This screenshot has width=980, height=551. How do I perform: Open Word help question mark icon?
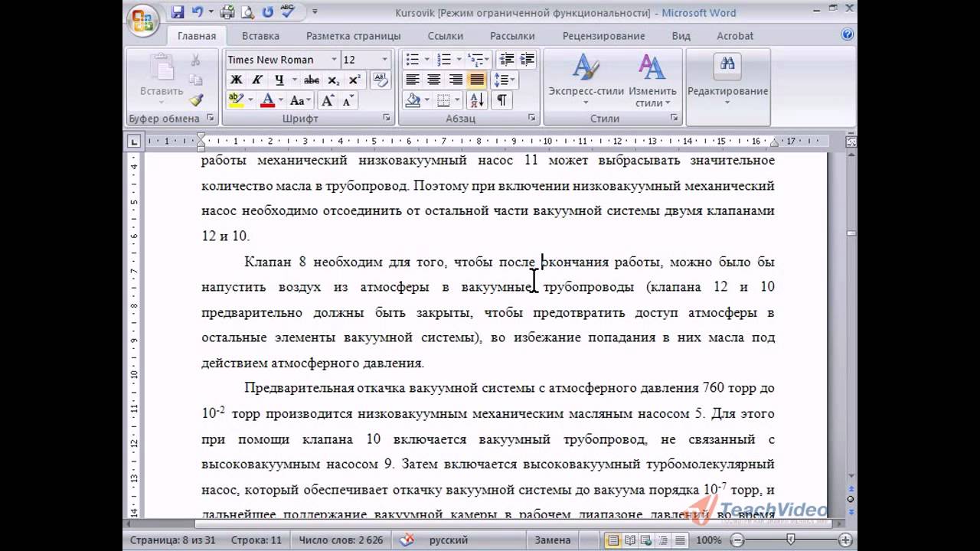pos(848,35)
